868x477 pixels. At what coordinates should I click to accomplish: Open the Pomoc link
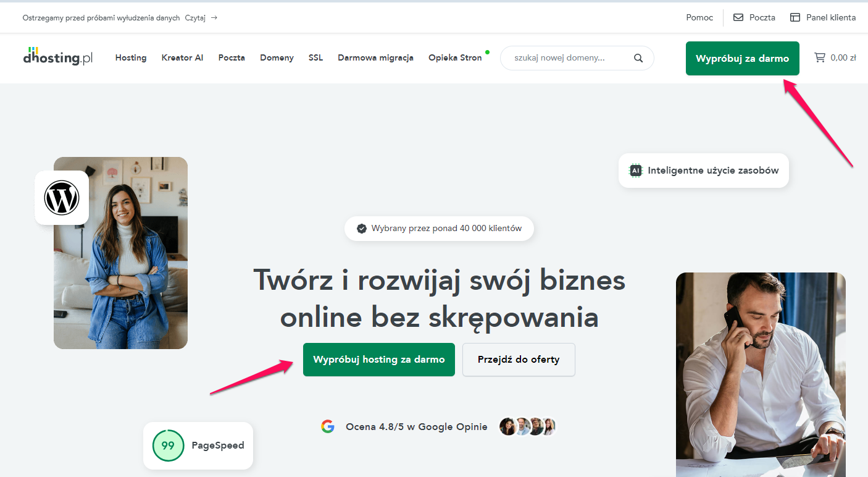[x=699, y=17]
